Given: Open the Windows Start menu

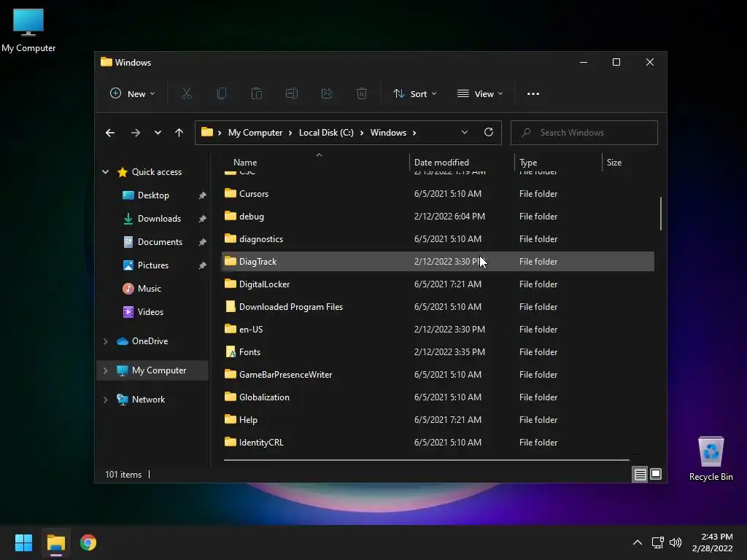Looking at the screenshot, I should (x=23, y=542).
